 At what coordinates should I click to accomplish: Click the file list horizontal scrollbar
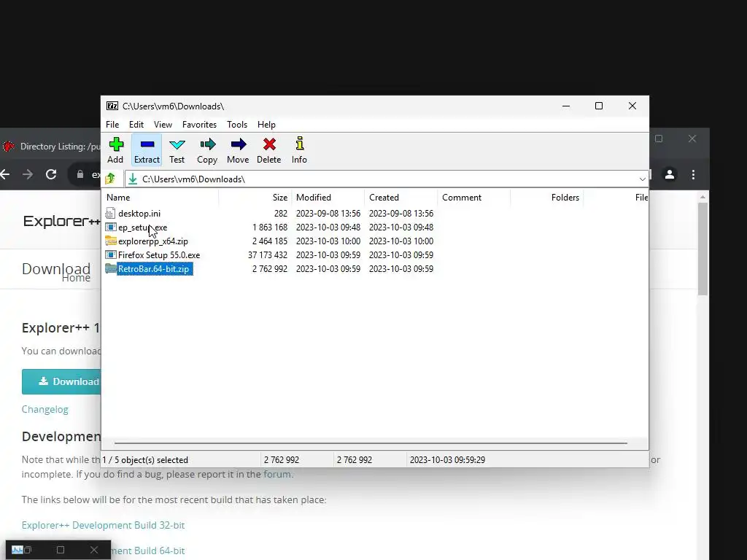coord(371,443)
